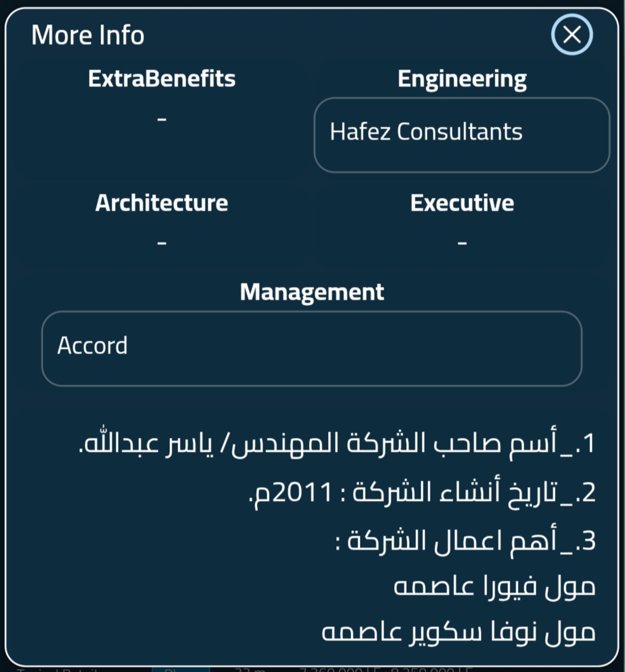Click the dash under Architecture
Image resolution: width=625 pixels, height=672 pixels.
tap(162, 243)
